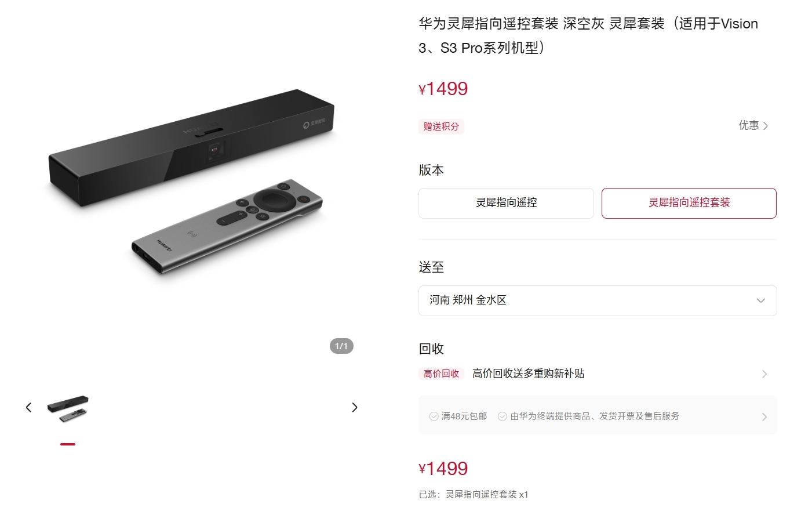The height and width of the screenshot is (511, 812).
Task: Click the next thumbnail arrow
Action: point(355,408)
